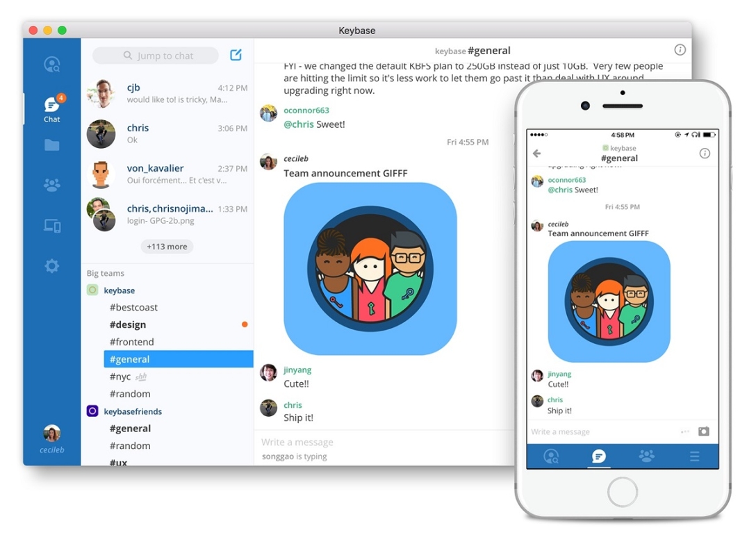Open the Chat tab in sidebar
756x537 pixels.
pyautogui.click(x=52, y=108)
